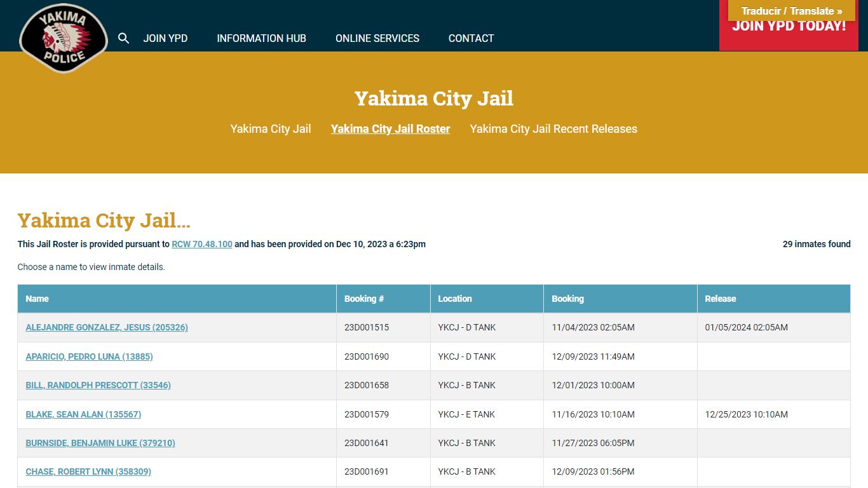Open the CONTACT menu item
This screenshot has height=488, width=868.
[471, 38]
